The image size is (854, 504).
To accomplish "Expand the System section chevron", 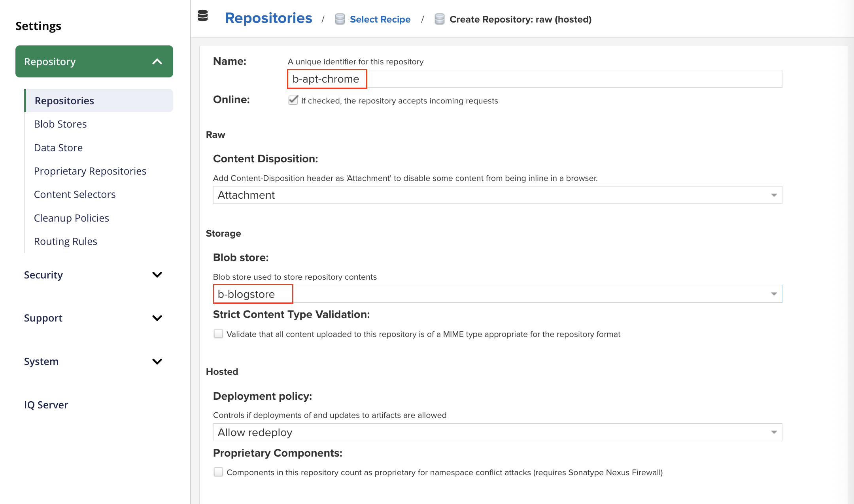I will [x=157, y=361].
